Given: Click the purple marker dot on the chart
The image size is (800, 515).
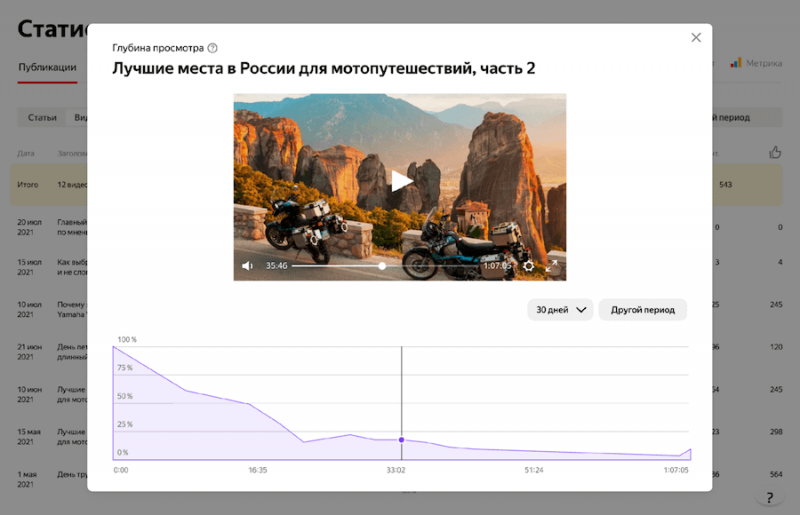Looking at the screenshot, I should (402, 440).
